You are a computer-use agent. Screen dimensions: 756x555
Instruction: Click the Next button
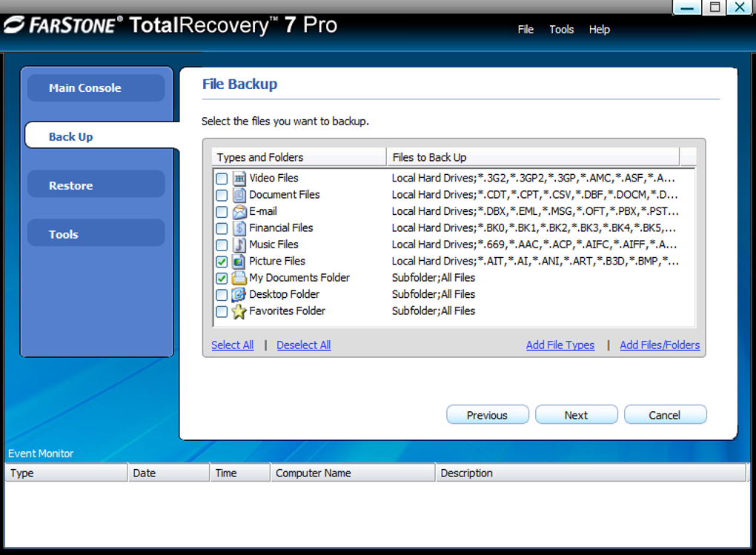click(x=576, y=415)
